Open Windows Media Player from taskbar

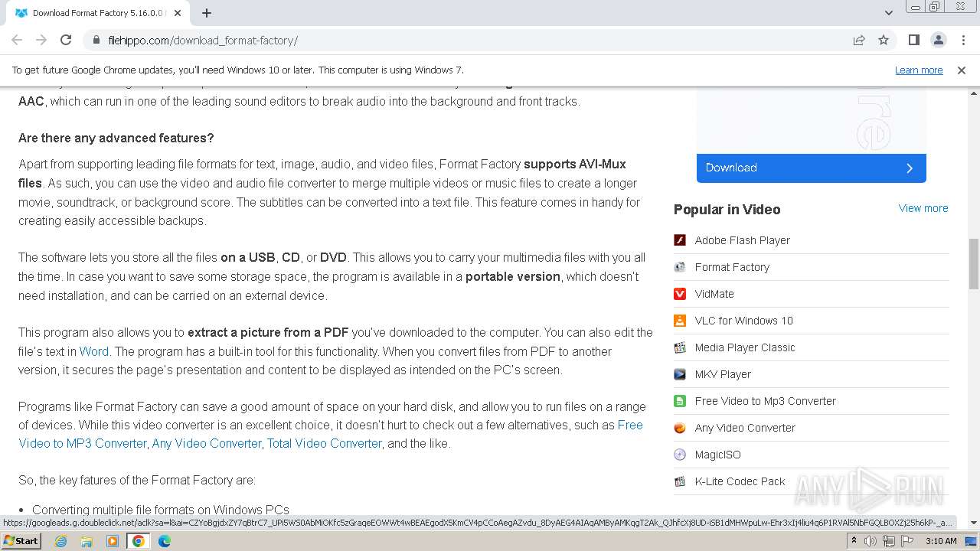point(113,541)
